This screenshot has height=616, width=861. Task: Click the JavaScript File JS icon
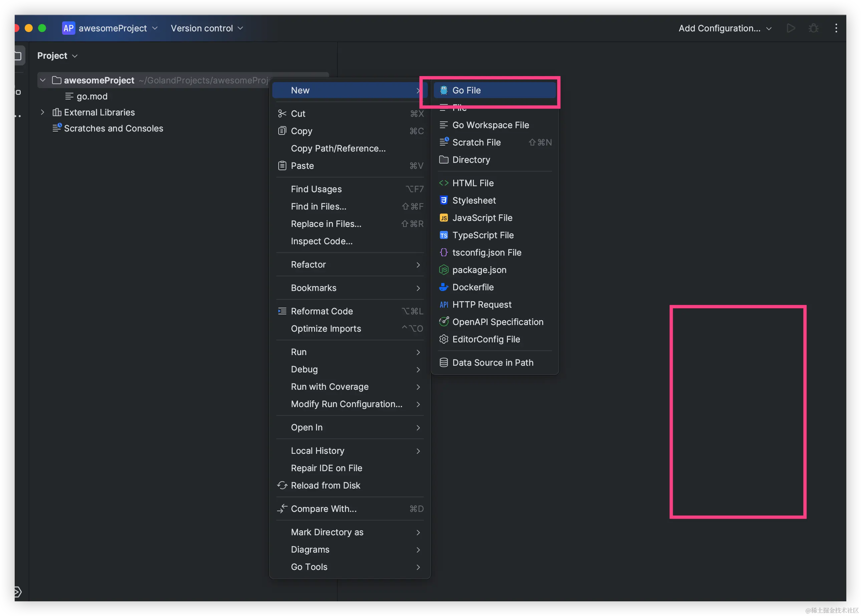[444, 218]
